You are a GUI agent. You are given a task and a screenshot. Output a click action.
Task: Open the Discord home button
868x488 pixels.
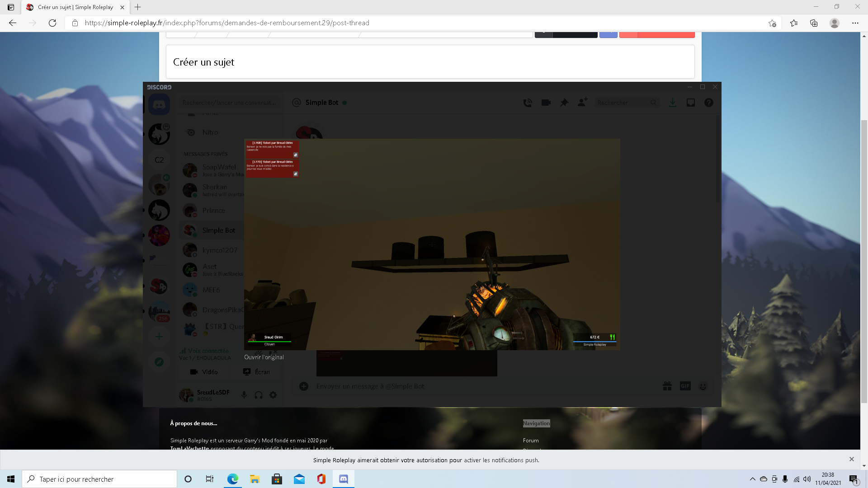click(x=159, y=105)
